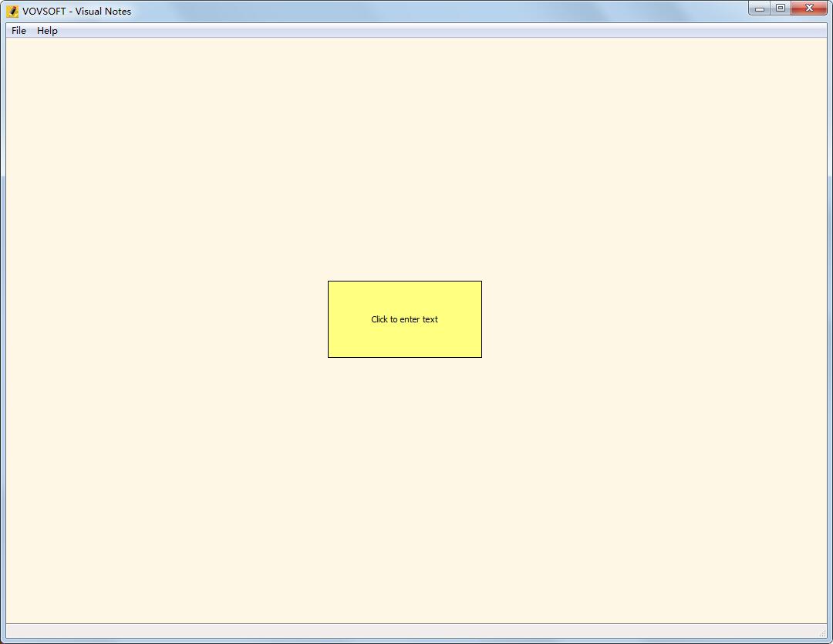
Task: Close the Visual Notes window
Action: tap(809, 8)
